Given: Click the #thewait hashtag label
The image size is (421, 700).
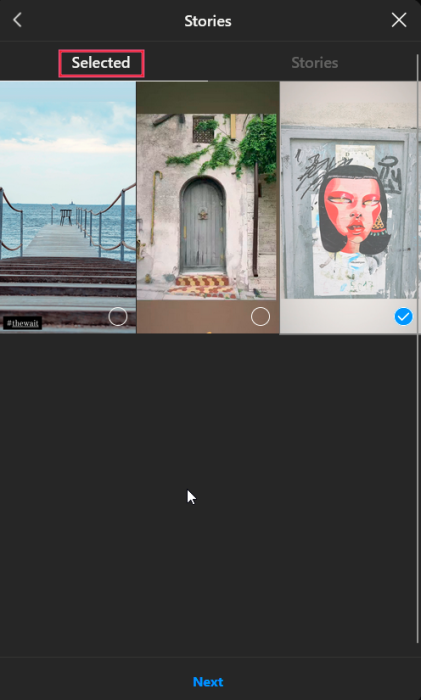Looking at the screenshot, I should 23,323.
